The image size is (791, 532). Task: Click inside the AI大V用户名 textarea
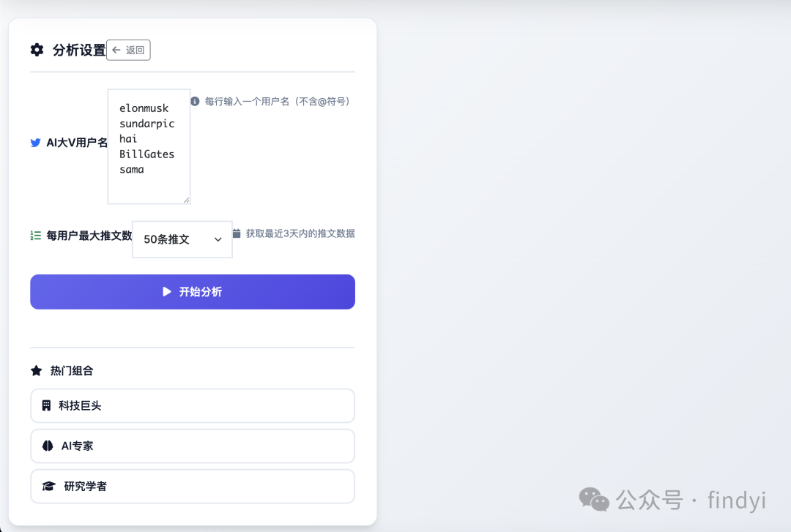149,147
